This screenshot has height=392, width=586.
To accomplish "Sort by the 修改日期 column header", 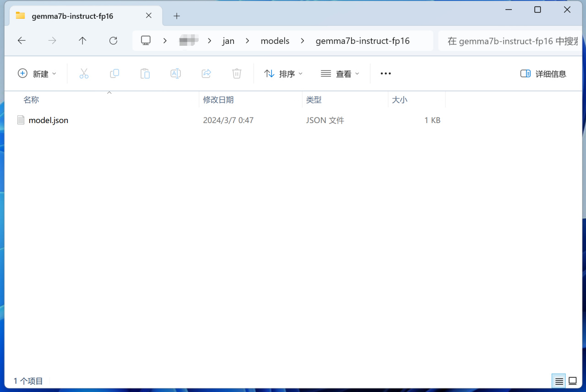I will tap(218, 100).
